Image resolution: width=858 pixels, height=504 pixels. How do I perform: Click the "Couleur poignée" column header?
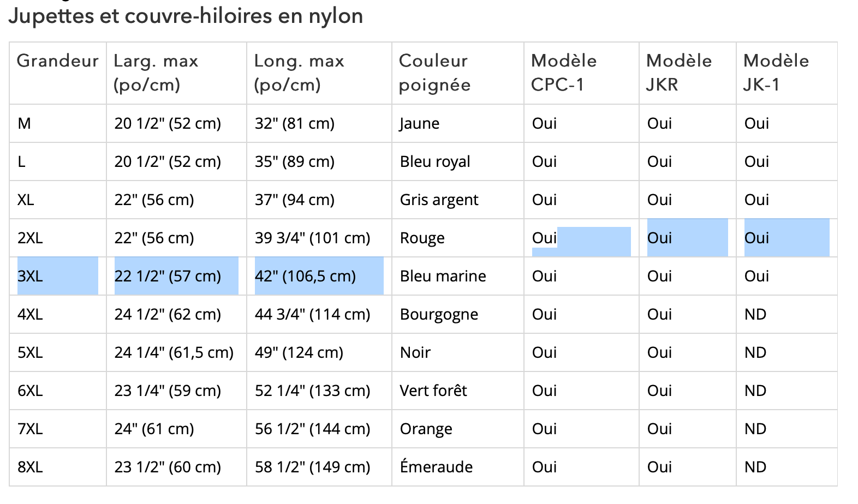tap(434, 73)
